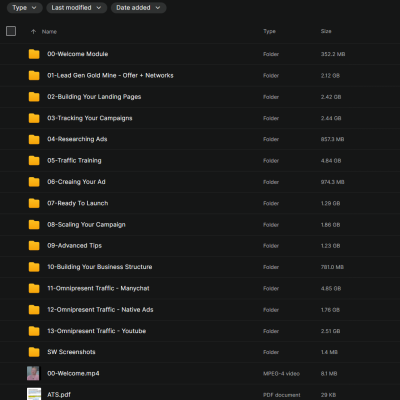The image size is (400, 400).
Task: Click folder icon of 13-Omnipresent Traffic - Youtube
Action: pyautogui.click(x=34, y=331)
